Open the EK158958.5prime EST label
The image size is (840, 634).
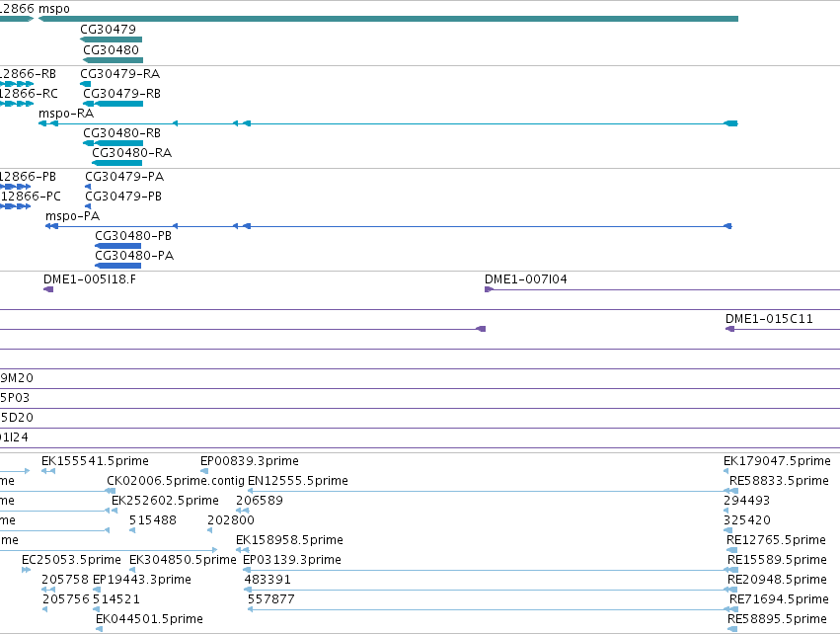[289, 540]
